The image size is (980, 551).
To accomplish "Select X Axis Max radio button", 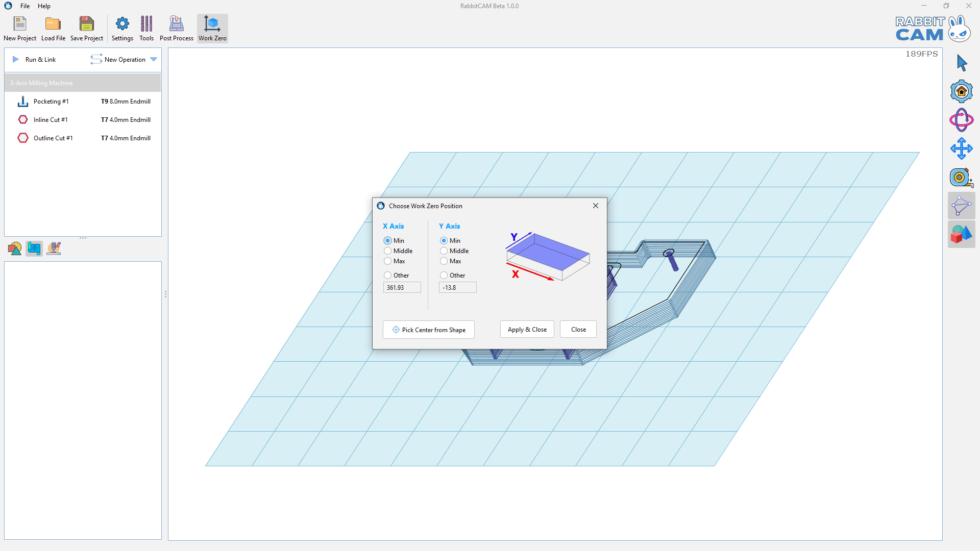I will coord(387,261).
